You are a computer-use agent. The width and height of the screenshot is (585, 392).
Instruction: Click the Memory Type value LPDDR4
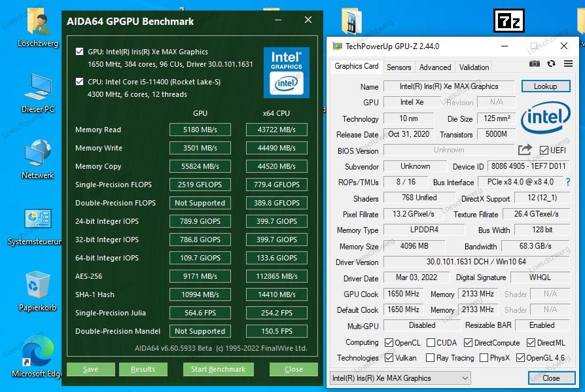pos(424,230)
